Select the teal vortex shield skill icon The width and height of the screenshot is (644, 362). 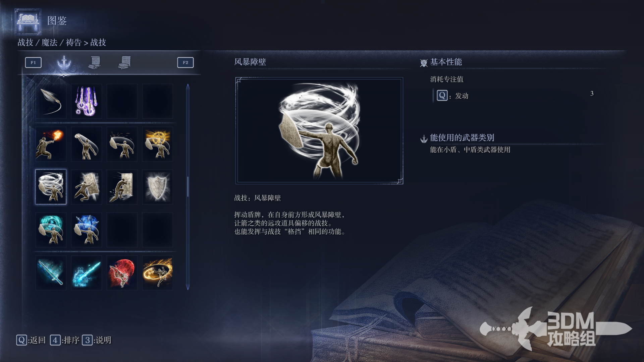pos(51,230)
